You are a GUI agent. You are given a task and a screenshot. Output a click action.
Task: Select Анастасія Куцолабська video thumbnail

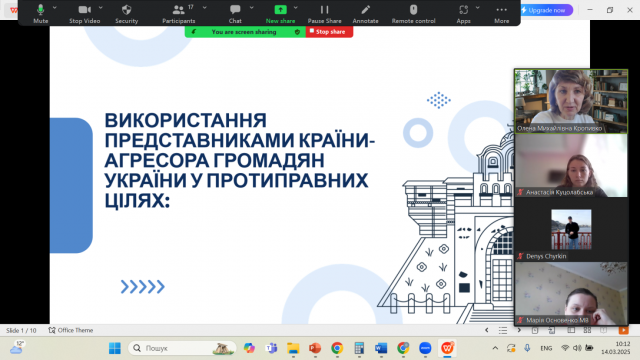coord(571,166)
